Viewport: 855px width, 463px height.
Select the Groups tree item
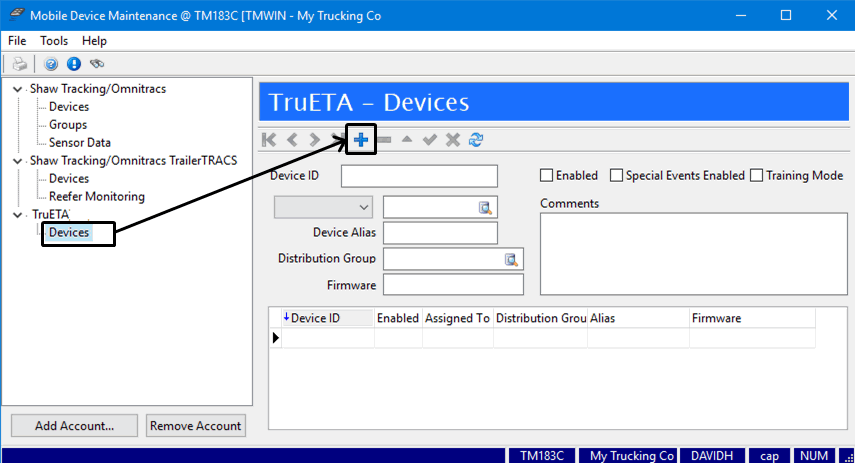(68, 125)
